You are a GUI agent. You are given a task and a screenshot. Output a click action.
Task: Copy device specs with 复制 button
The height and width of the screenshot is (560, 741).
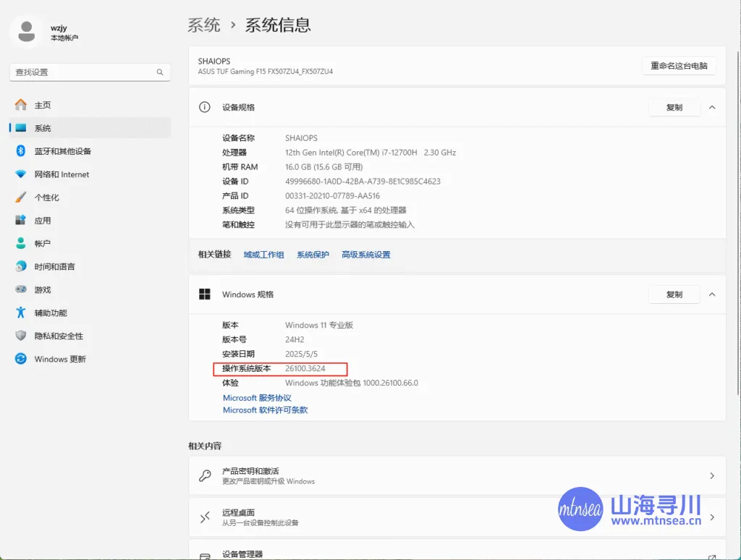tap(674, 107)
